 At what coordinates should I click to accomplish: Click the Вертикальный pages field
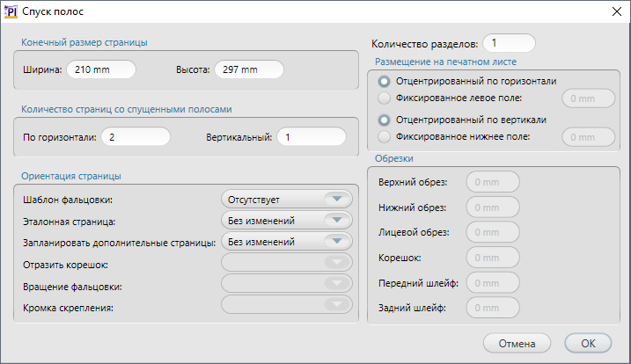pyautogui.click(x=312, y=137)
